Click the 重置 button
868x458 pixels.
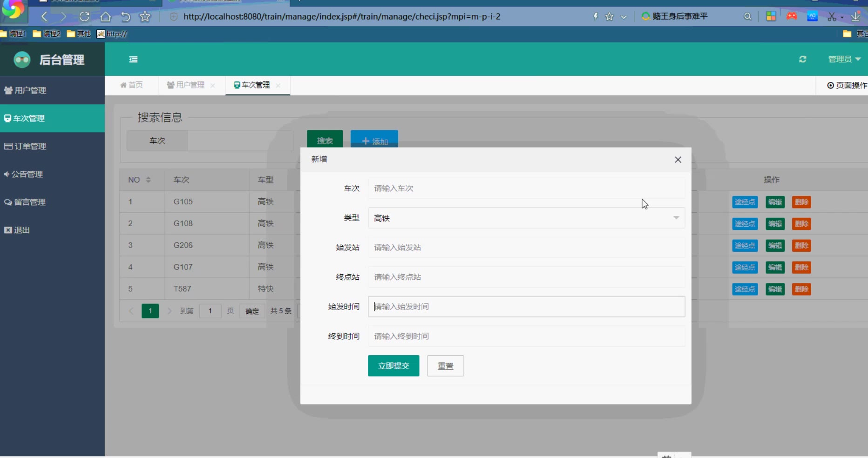pos(446,366)
